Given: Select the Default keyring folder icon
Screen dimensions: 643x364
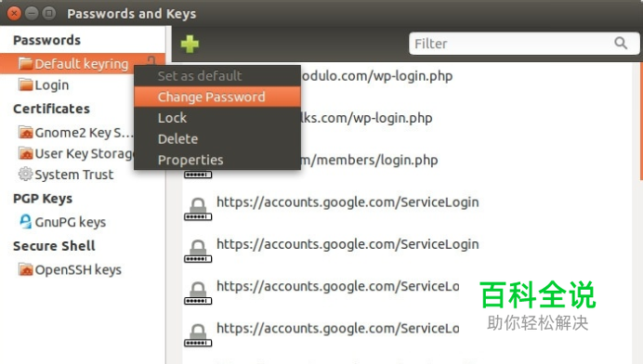Looking at the screenshot, I should pos(25,63).
